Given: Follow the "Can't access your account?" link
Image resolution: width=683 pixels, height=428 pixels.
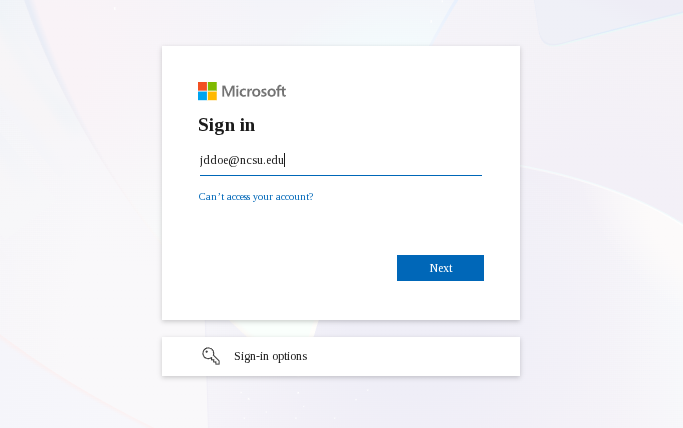Looking at the screenshot, I should coord(256,197).
